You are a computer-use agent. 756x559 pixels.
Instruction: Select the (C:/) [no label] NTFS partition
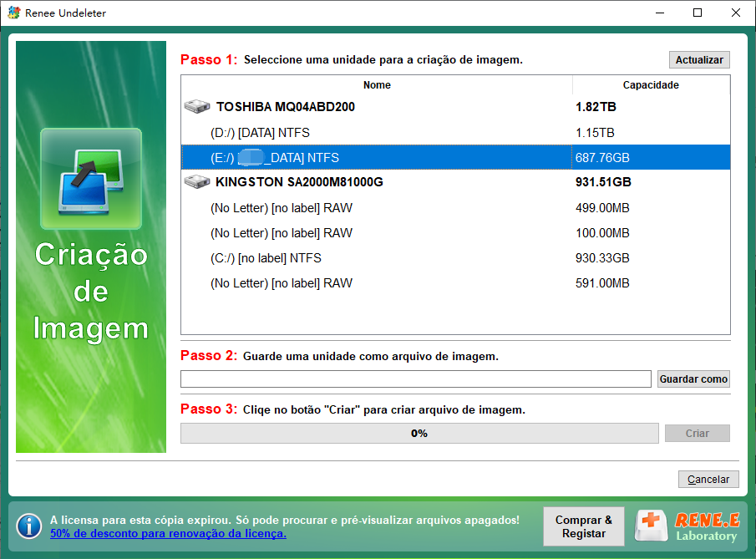[x=455, y=258]
